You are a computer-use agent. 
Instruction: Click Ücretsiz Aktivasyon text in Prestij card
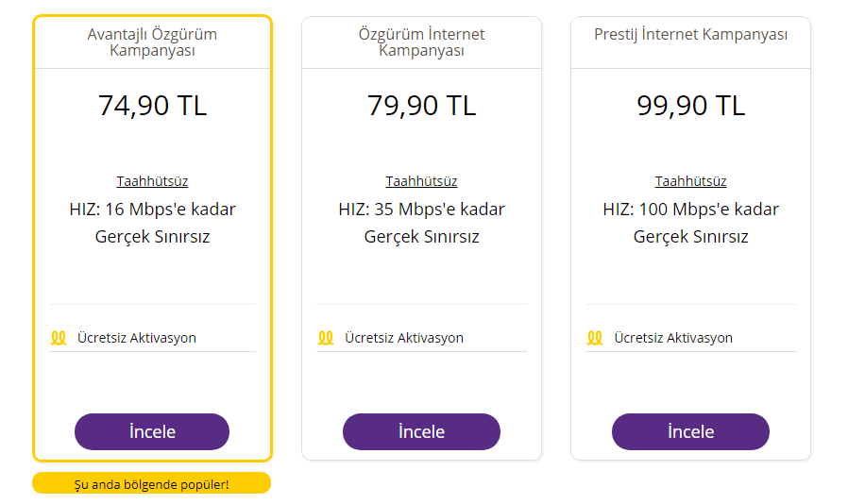click(673, 338)
